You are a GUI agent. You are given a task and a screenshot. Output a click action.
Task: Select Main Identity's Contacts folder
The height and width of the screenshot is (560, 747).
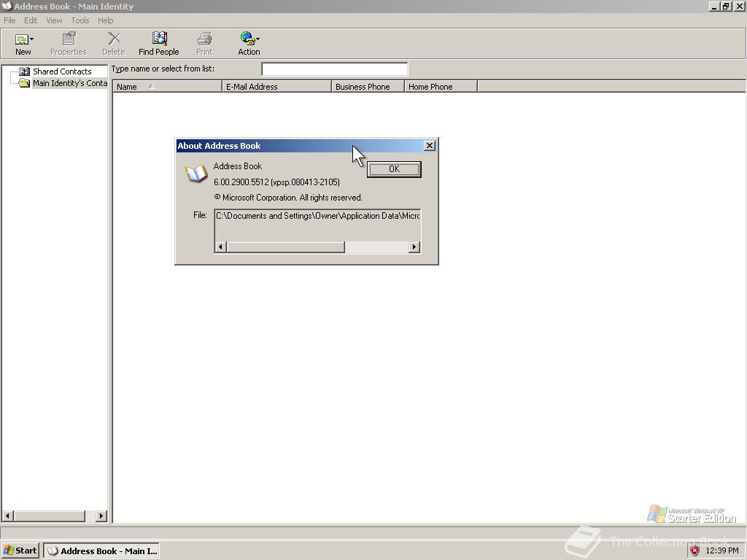point(69,83)
